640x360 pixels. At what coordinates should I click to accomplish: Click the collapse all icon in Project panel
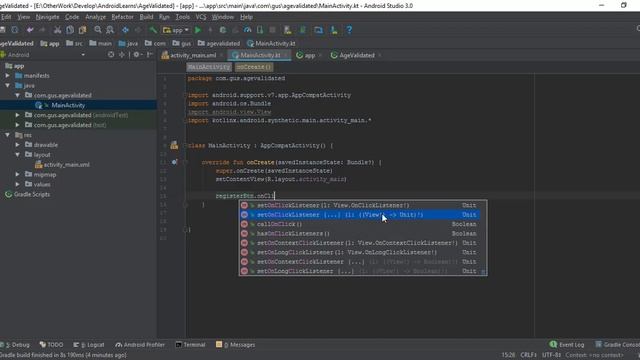click(x=122, y=55)
